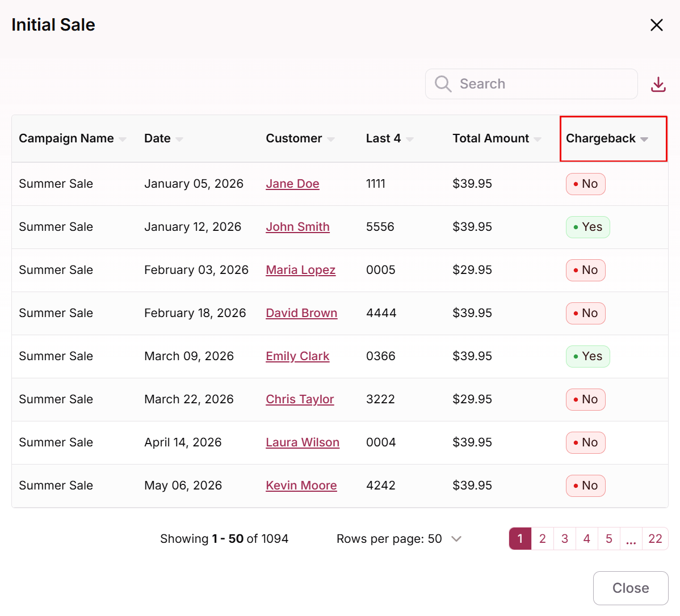Click the No badge in David Brown row

(x=585, y=313)
